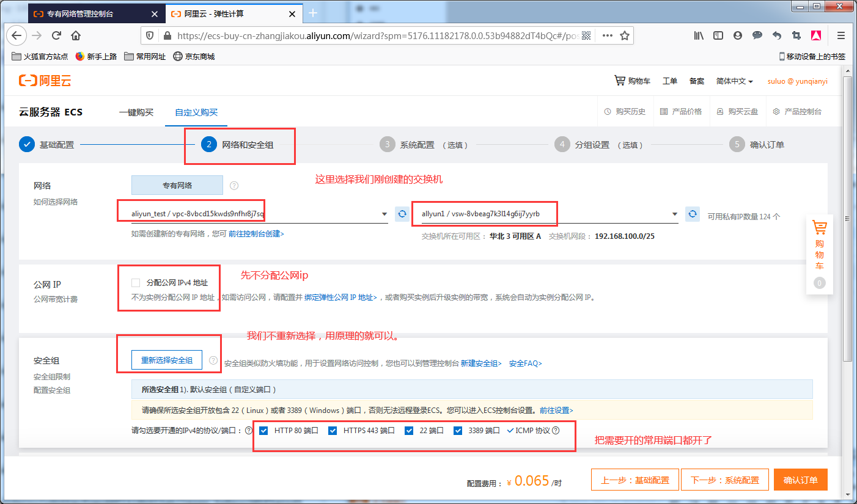Image resolution: width=857 pixels, height=504 pixels.
Task: Switch to the 一键购买 tab
Action: tap(136, 112)
